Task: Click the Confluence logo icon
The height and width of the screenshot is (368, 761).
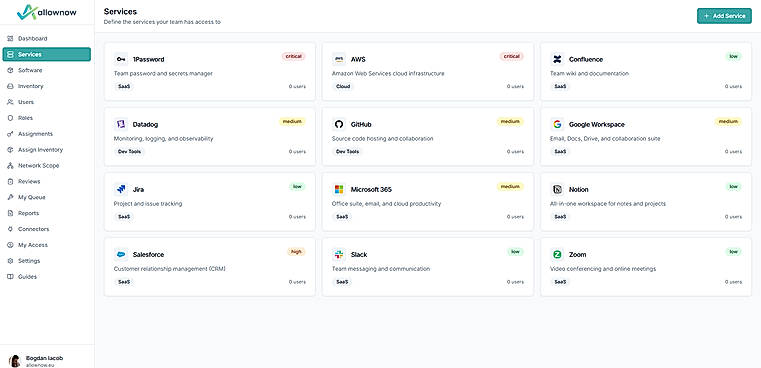Action: (557, 59)
